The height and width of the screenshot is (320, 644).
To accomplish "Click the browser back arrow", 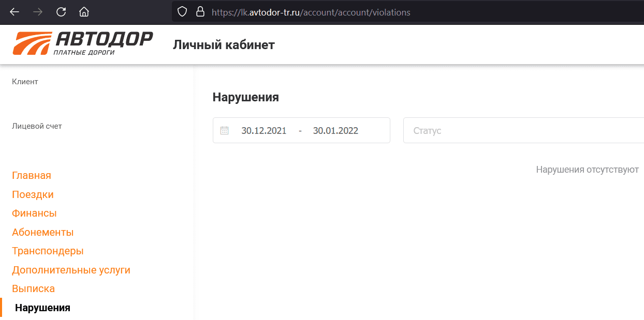I will (14, 12).
